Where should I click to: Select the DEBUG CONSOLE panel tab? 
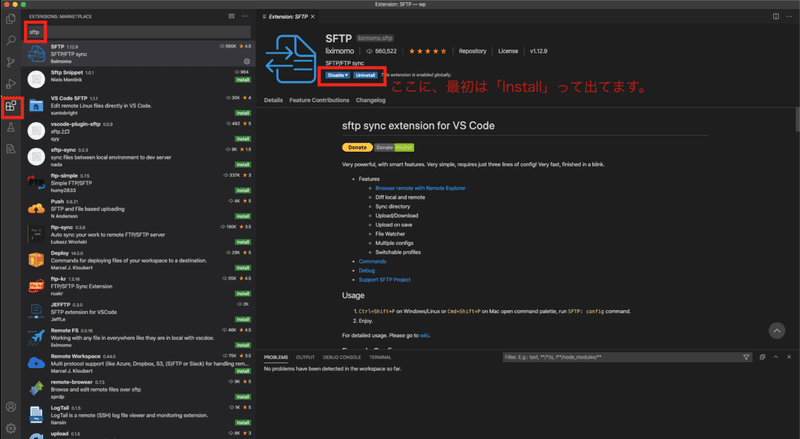(342, 357)
